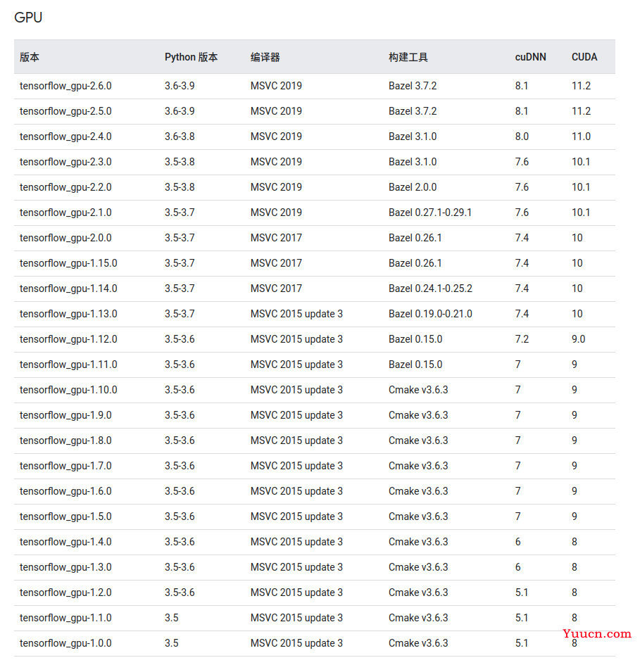Click the GPU heading

(28, 18)
